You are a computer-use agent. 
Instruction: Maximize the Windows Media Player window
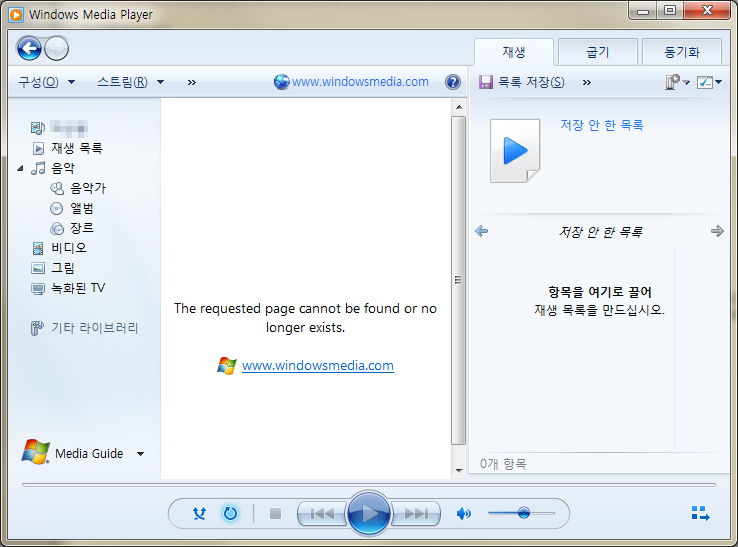(x=670, y=11)
